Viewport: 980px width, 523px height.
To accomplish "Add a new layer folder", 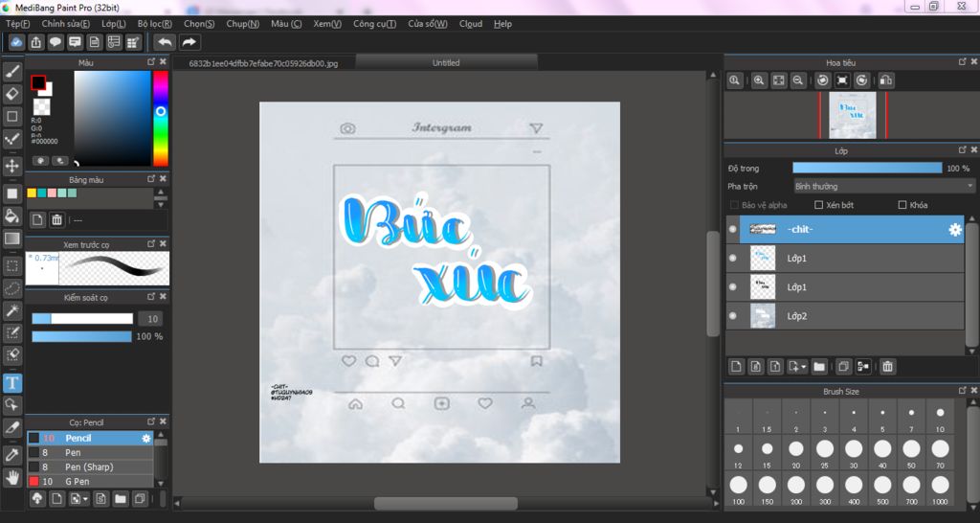I will pos(819,367).
